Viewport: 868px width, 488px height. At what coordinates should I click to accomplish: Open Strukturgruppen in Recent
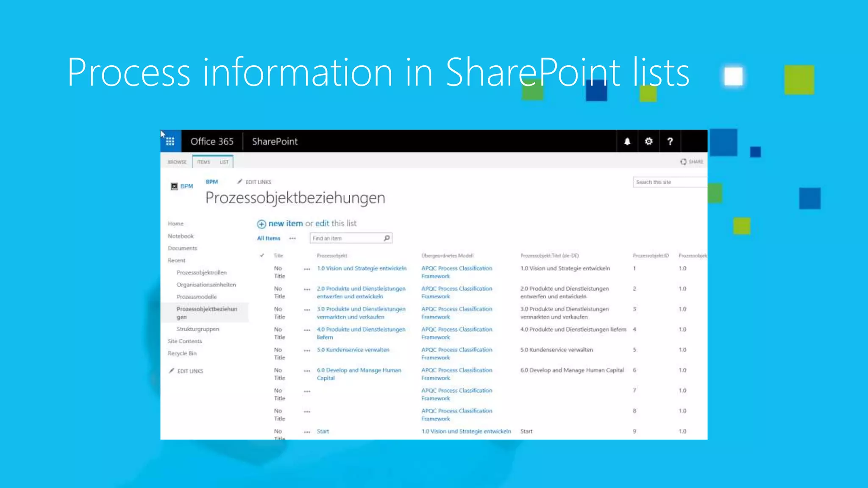tap(198, 329)
